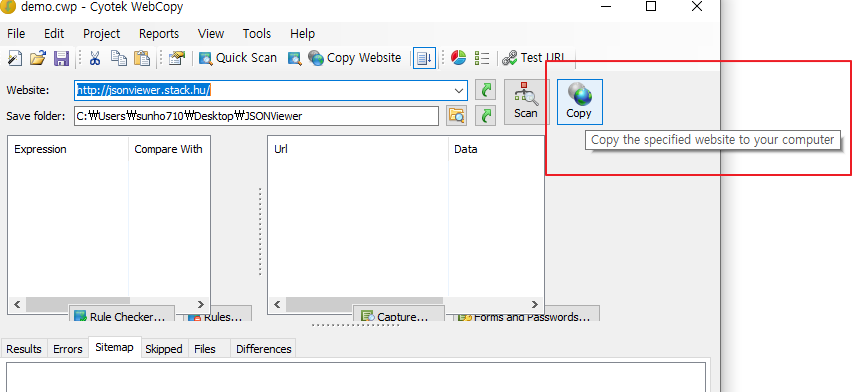
Task: Click Copy Website in the toolbar
Action: (355, 58)
